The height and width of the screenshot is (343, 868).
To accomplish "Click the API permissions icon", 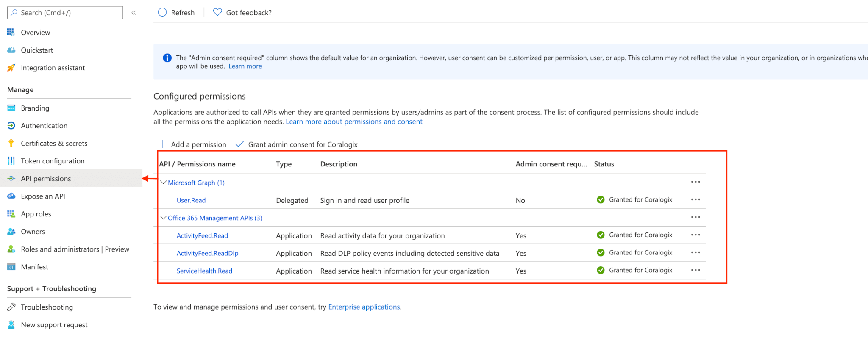I will point(11,179).
